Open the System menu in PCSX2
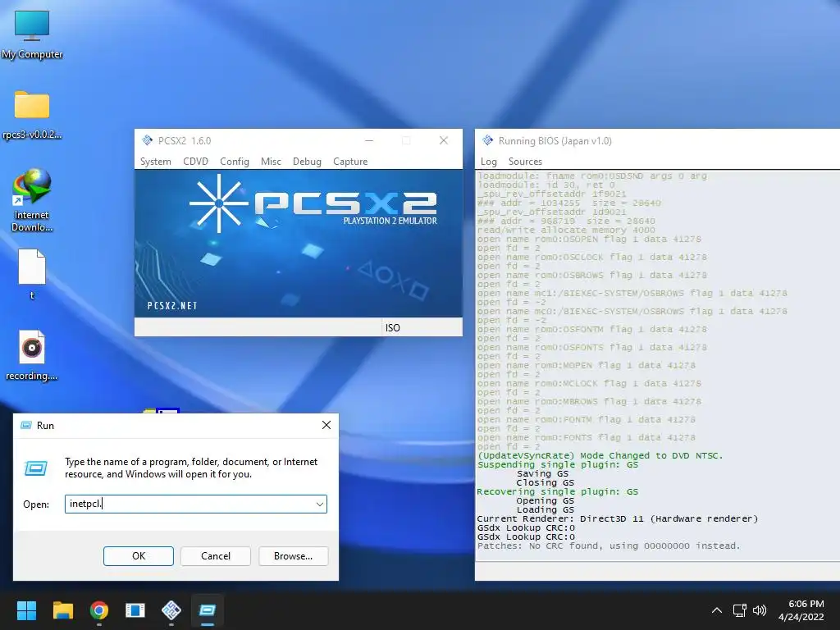 (x=155, y=162)
